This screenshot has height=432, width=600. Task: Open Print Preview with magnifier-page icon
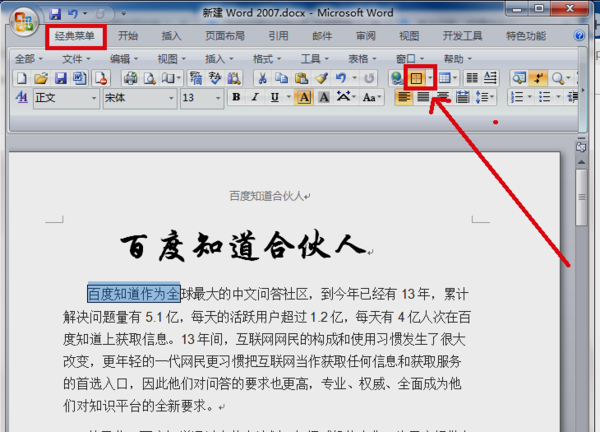149,78
